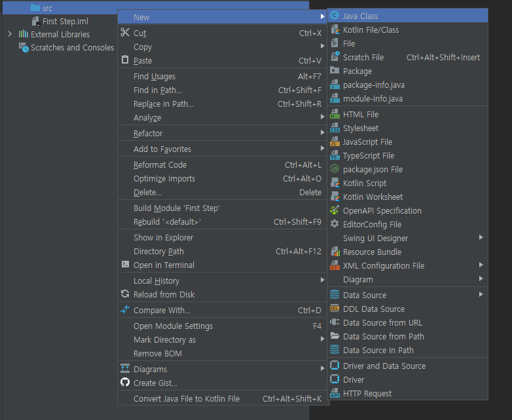Click the HTTP Request API icon
512x420 pixels.
tap(335, 393)
